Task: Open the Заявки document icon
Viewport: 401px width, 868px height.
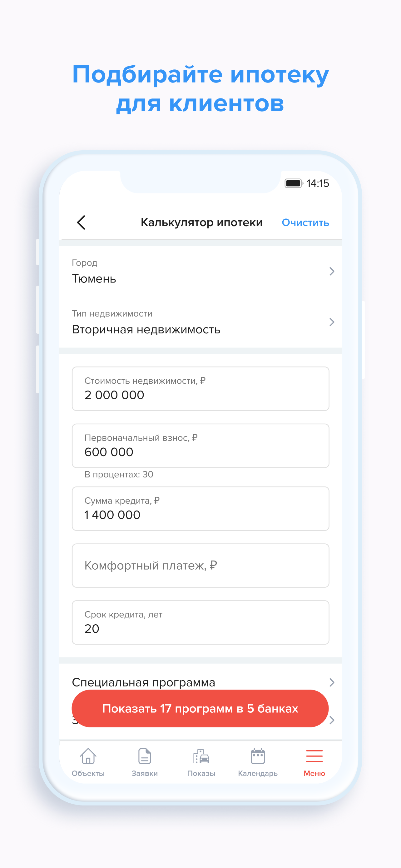Action: pos(144,756)
